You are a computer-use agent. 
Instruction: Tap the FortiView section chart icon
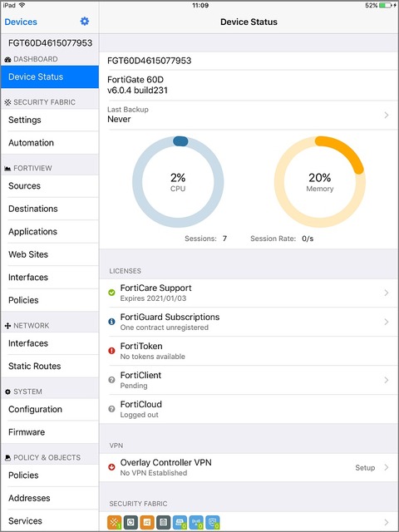click(7, 168)
